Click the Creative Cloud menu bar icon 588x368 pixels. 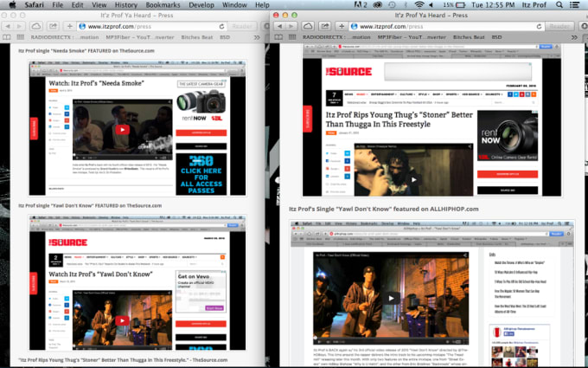[x=378, y=5]
